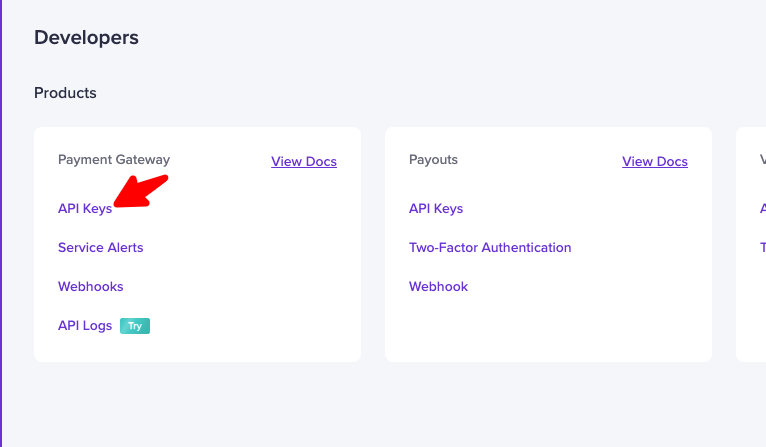Open Service Alerts in Payment Gateway
Screen dimensions: 766x447
101,248
